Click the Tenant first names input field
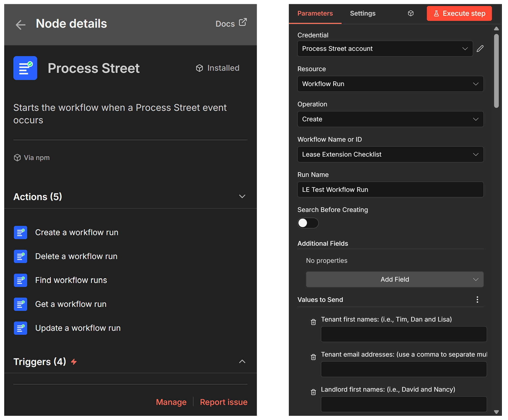The image size is (508, 420). click(x=404, y=334)
